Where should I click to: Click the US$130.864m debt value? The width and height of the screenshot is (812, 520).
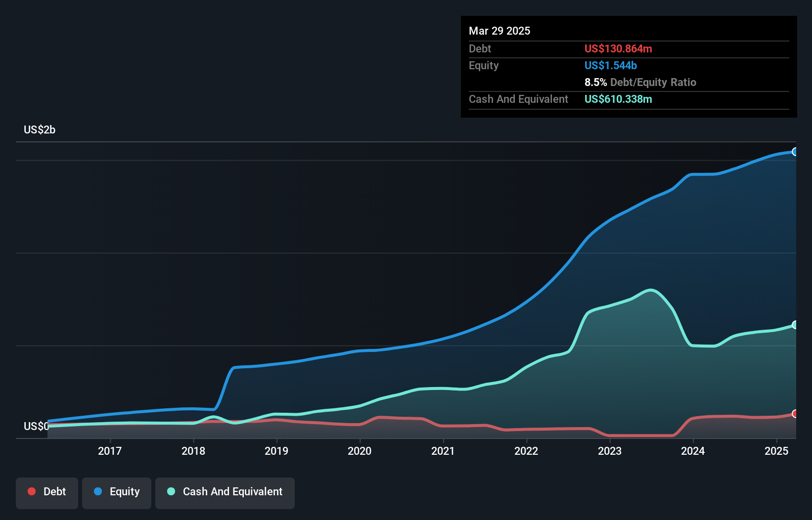pyautogui.click(x=618, y=48)
